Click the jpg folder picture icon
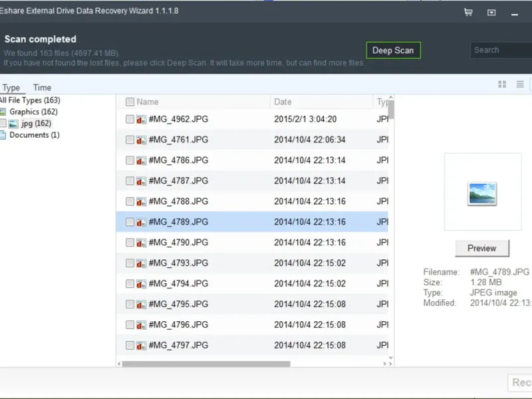Image resolution: width=532 pixels, height=399 pixels. tap(13, 124)
